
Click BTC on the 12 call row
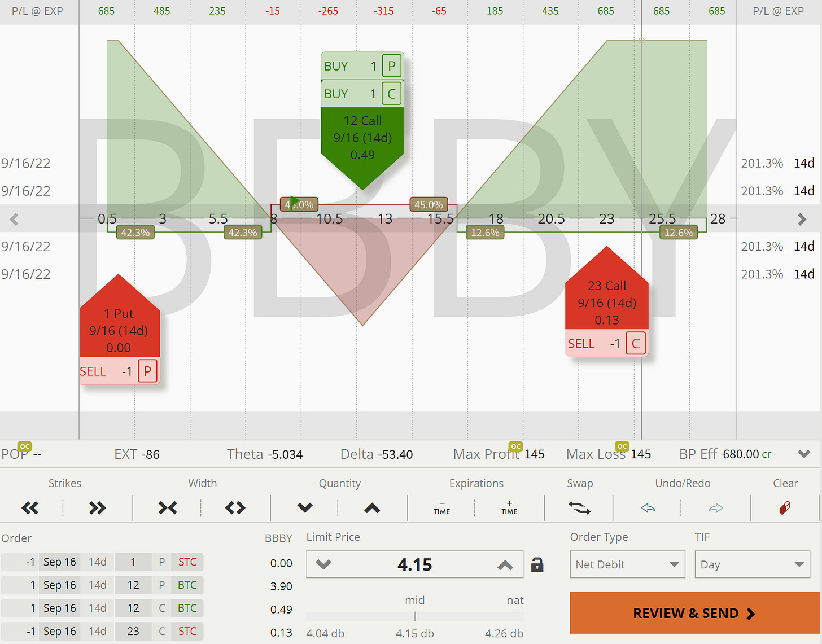tap(187, 608)
